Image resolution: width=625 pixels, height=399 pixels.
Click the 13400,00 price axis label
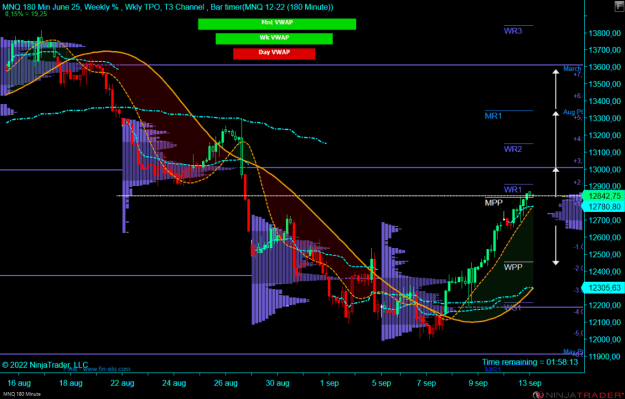(605, 101)
